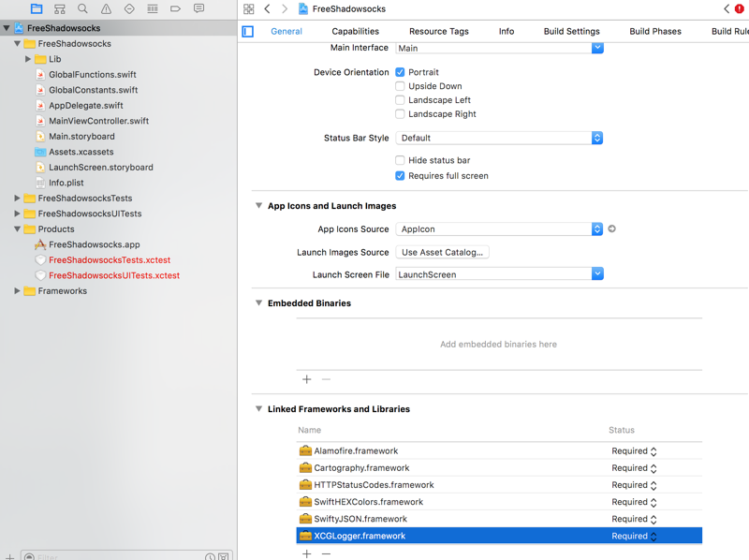Go back with the left chevron

coord(268,8)
